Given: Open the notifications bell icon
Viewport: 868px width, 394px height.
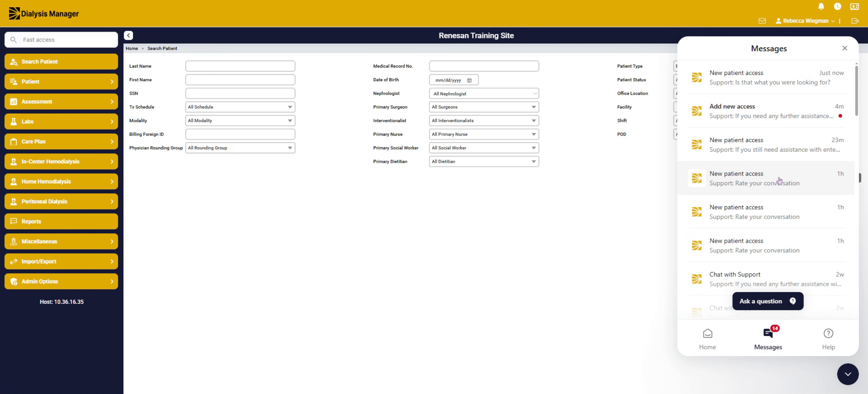Looking at the screenshot, I should [821, 7].
